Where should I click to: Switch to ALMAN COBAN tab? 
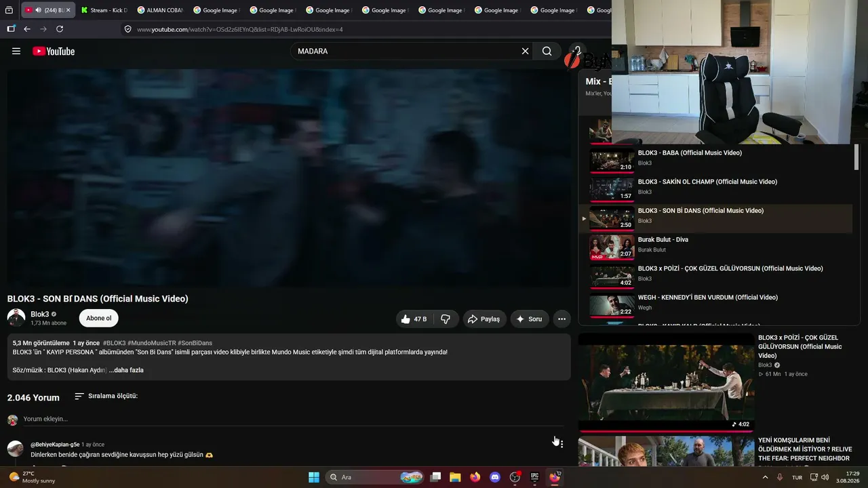point(159,10)
